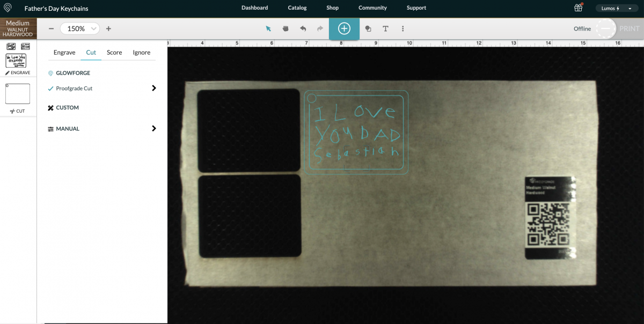The width and height of the screenshot is (644, 324).
Task: Click the Print button
Action: pyautogui.click(x=629, y=28)
